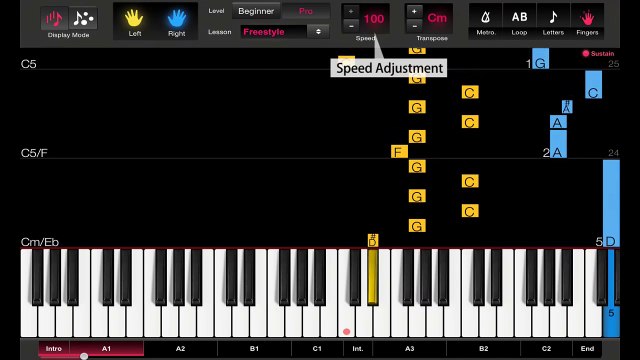The width and height of the screenshot is (640, 360).
Task: Jump to section A3
Action: [409, 349]
